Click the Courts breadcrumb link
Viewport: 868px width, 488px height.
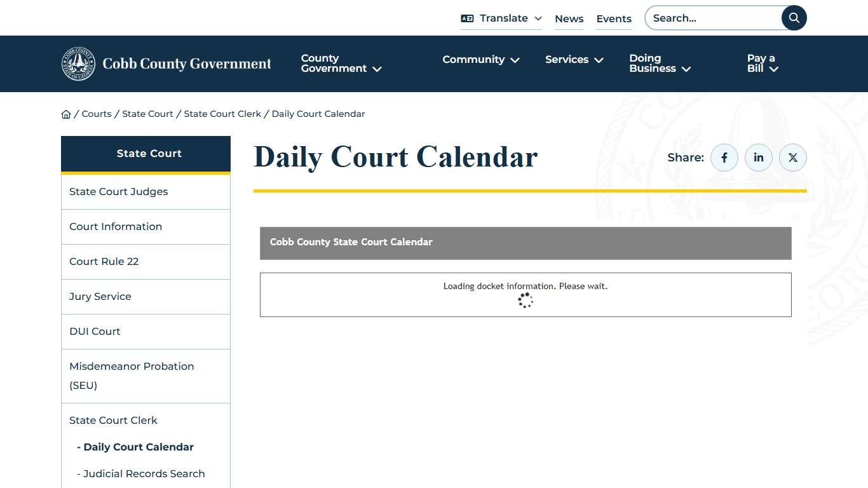coord(97,113)
